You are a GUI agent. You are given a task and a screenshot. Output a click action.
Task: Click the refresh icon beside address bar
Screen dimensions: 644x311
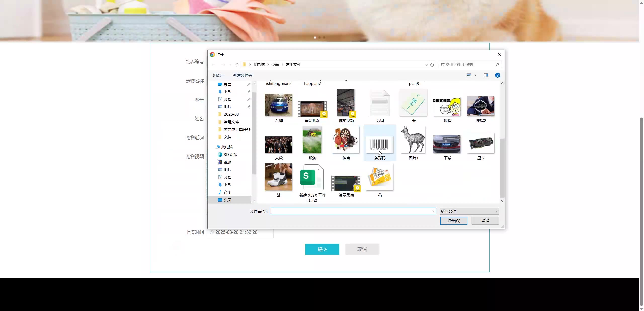click(432, 65)
